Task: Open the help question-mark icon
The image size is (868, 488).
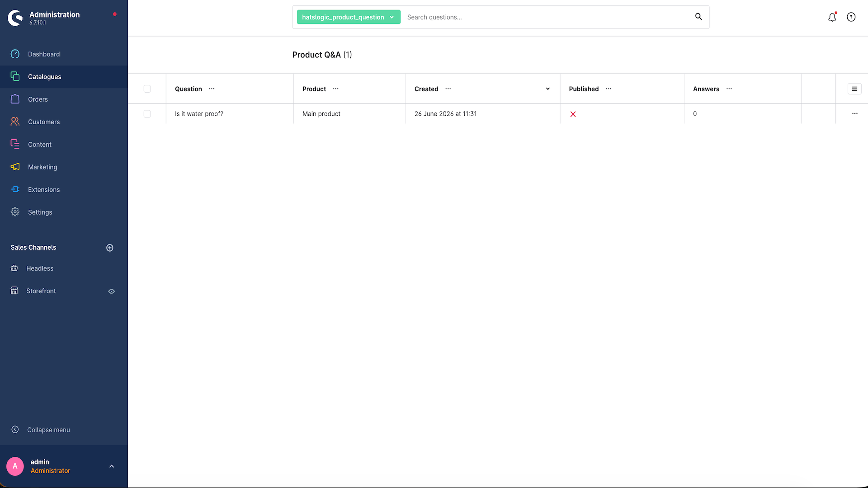Action: 851,17
